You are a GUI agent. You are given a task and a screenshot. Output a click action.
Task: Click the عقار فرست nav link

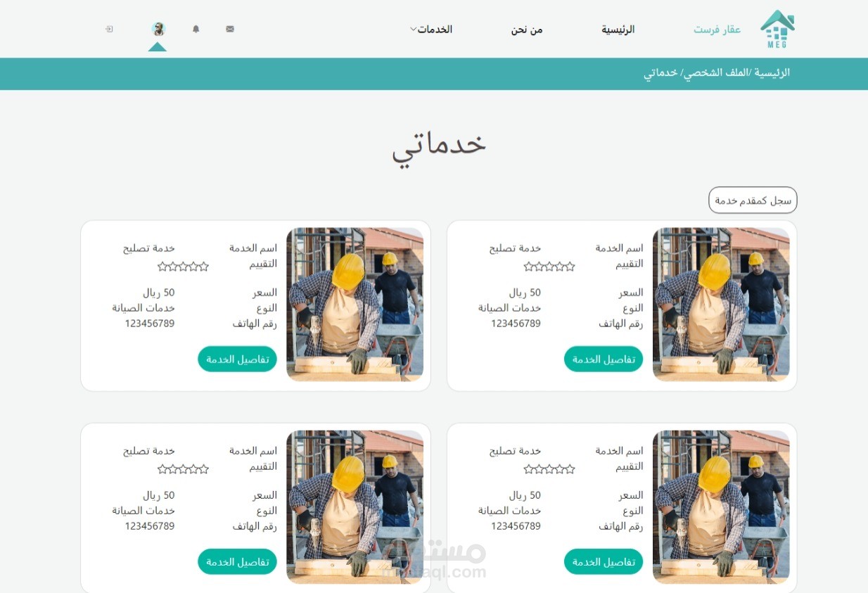[x=717, y=30]
